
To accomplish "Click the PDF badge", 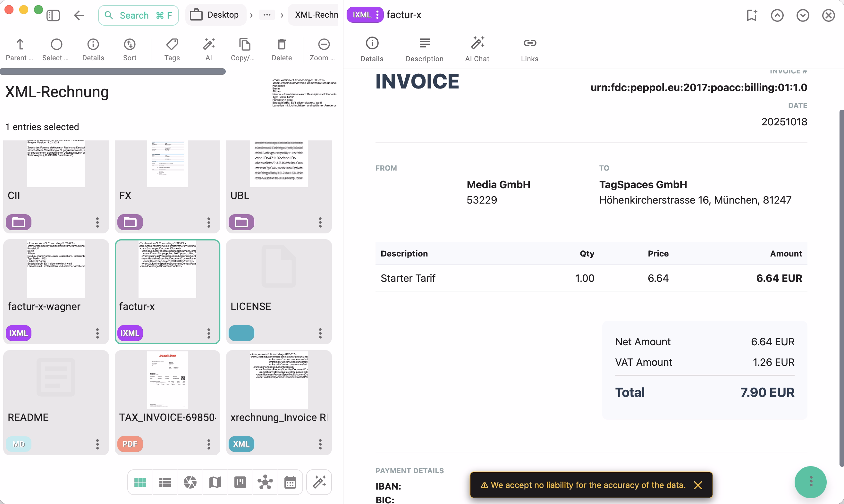I will pos(130,444).
